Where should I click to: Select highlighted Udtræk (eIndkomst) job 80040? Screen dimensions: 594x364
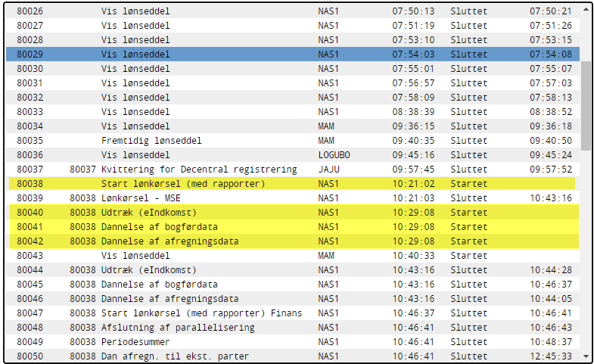click(x=294, y=213)
